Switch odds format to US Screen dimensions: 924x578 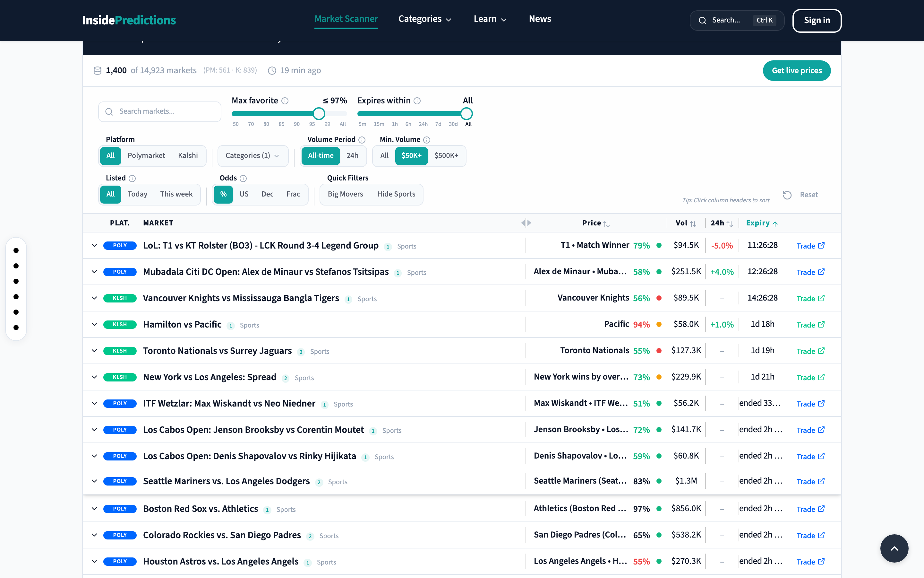pyautogui.click(x=244, y=194)
